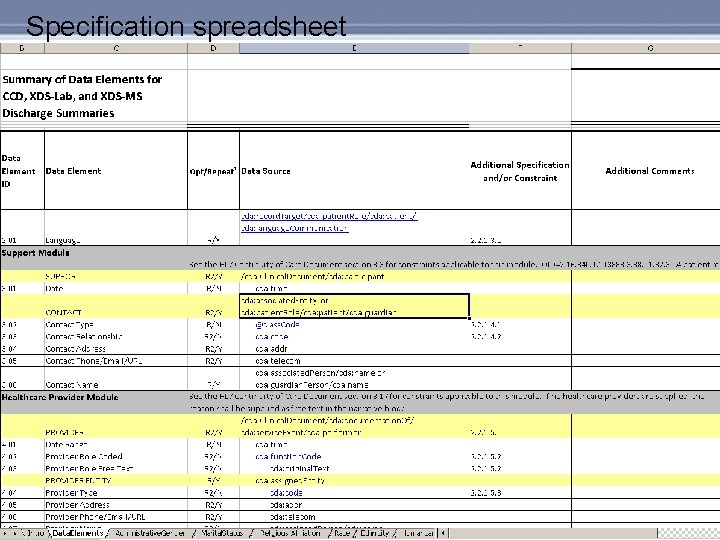This screenshot has height=540, width=720.
Task: Click the horizontal scrollbar left arrow
Action: click(443, 533)
